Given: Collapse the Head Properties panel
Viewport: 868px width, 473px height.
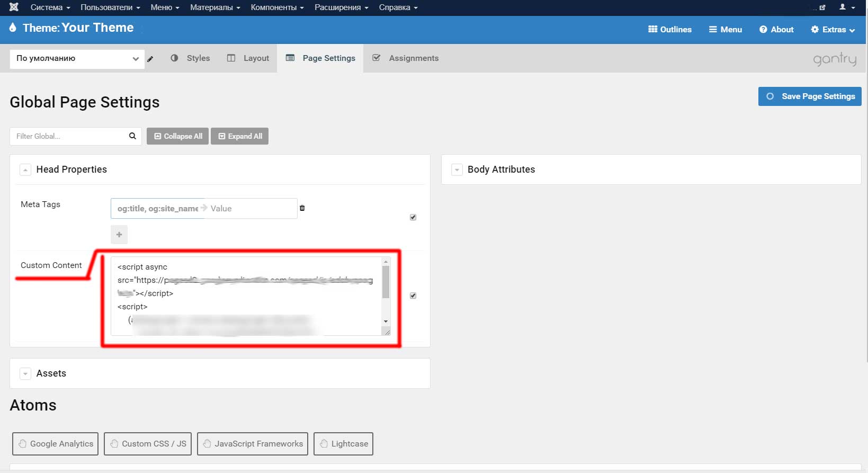Looking at the screenshot, I should pos(25,170).
